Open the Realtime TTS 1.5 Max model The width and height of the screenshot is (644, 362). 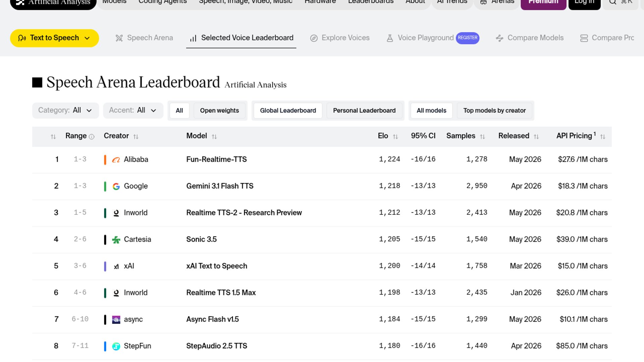(x=221, y=293)
